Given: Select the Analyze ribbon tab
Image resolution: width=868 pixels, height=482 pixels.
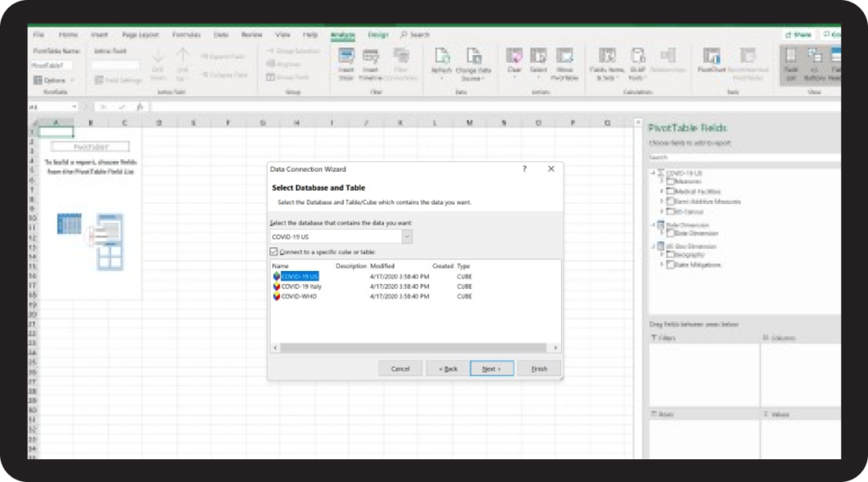Looking at the screenshot, I should coord(342,35).
